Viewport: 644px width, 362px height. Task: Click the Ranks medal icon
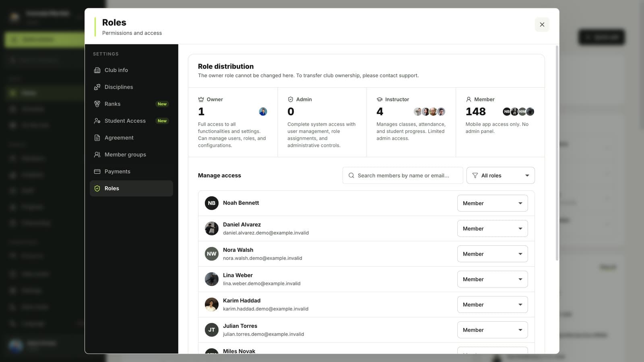(x=97, y=104)
